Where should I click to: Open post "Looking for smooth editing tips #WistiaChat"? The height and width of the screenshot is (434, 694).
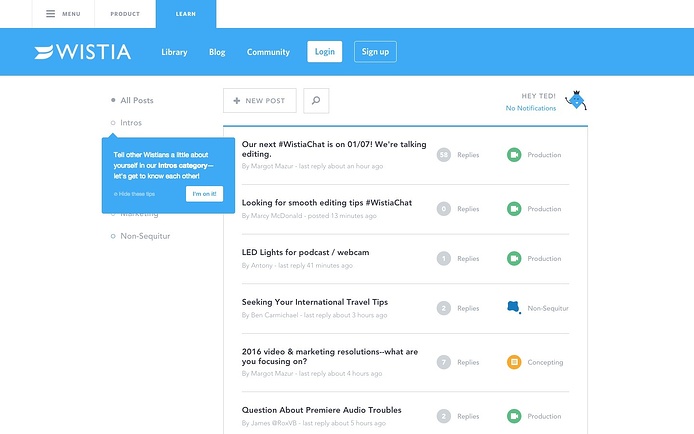(x=327, y=203)
